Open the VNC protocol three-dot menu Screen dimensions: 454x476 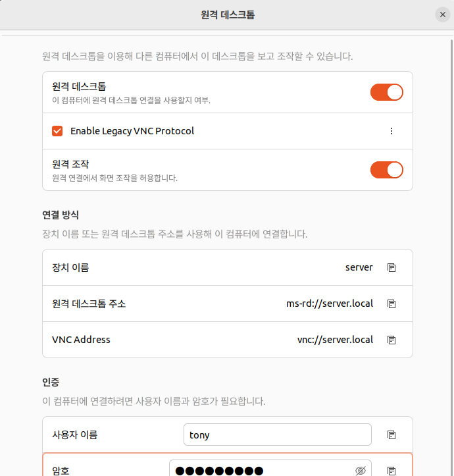coord(391,131)
